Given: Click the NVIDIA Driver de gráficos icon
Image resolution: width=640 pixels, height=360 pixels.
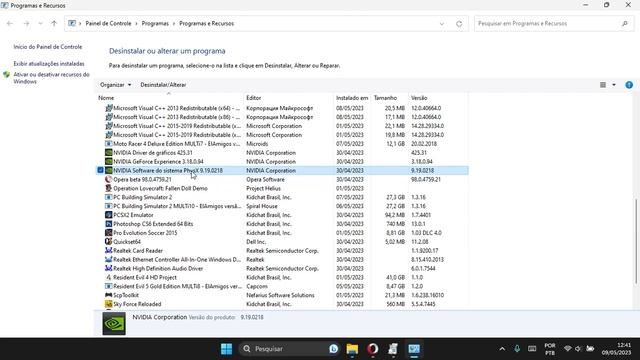Looking at the screenshot, I should click(109, 153).
